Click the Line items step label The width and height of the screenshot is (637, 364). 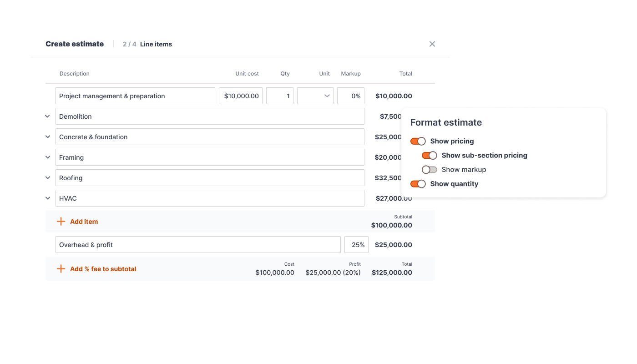pyautogui.click(x=156, y=44)
